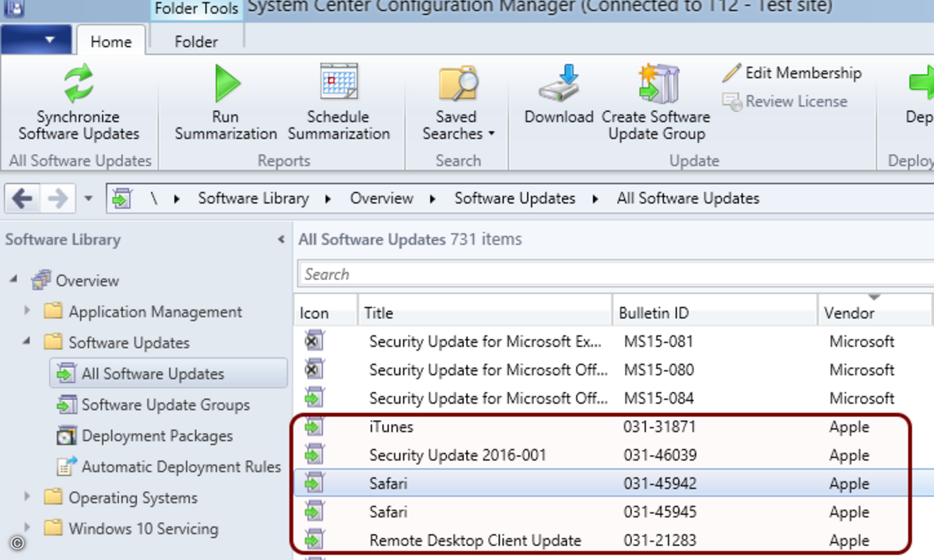Click the Search input field
This screenshot has height=560, width=934.
pos(616,274)
